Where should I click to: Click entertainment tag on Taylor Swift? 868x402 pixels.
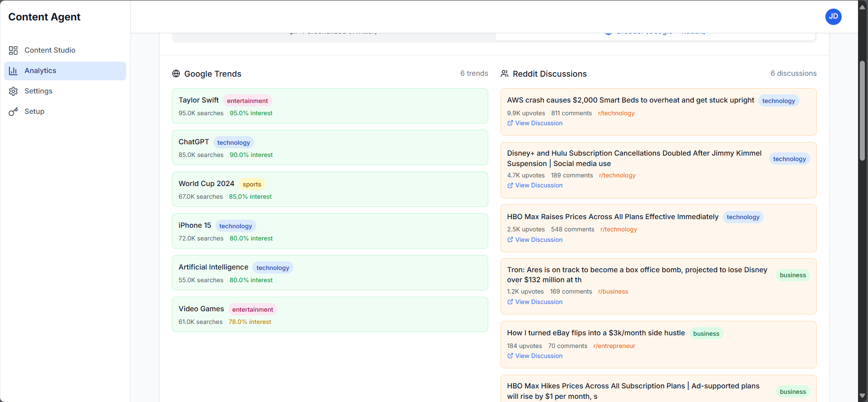point(247,101)
